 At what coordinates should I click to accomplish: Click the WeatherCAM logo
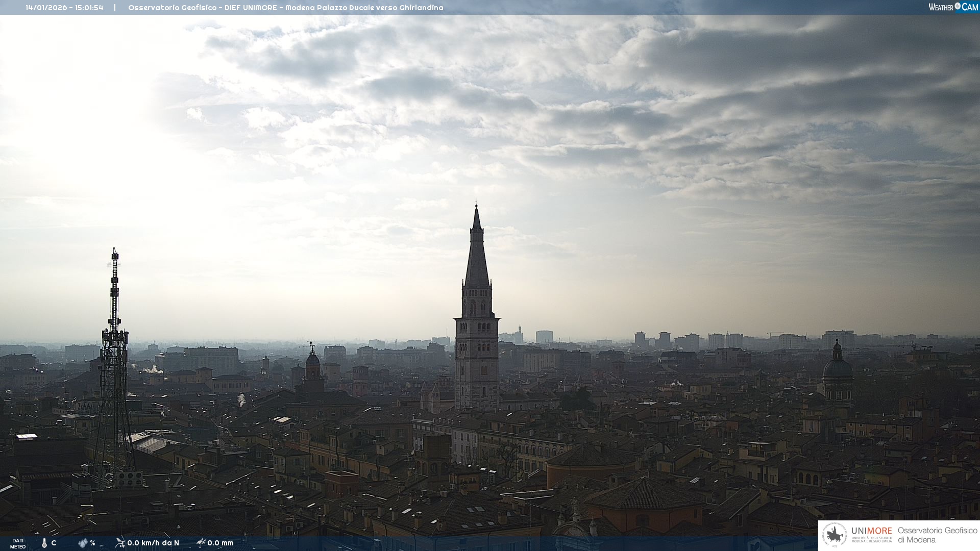[x=953, y=7]
